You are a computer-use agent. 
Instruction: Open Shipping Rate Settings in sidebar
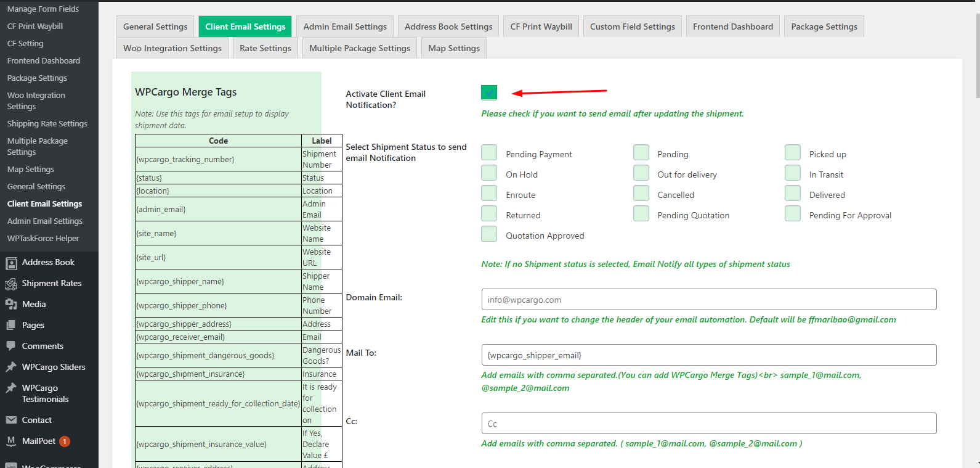pyautogui.click(x=47, y=124)
